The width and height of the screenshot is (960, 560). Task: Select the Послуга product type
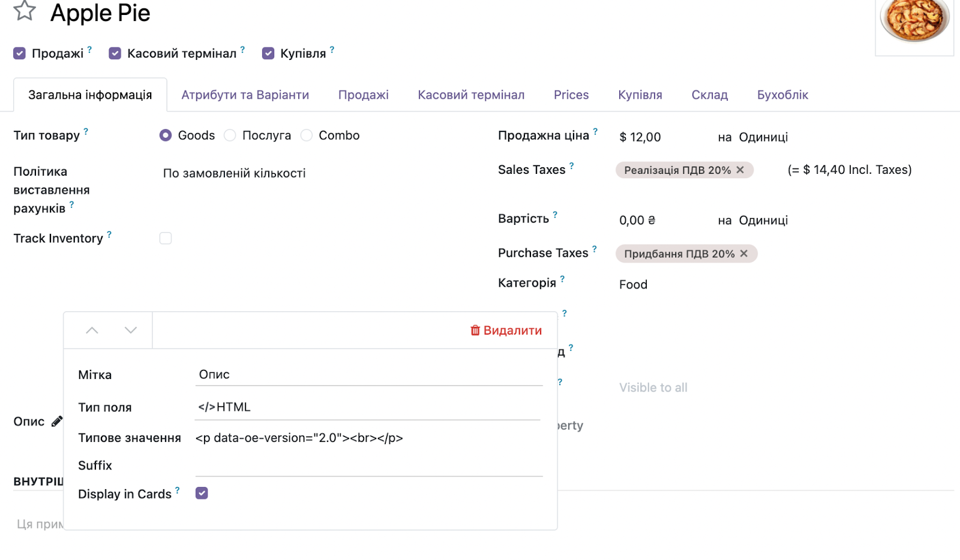point(230,136)
